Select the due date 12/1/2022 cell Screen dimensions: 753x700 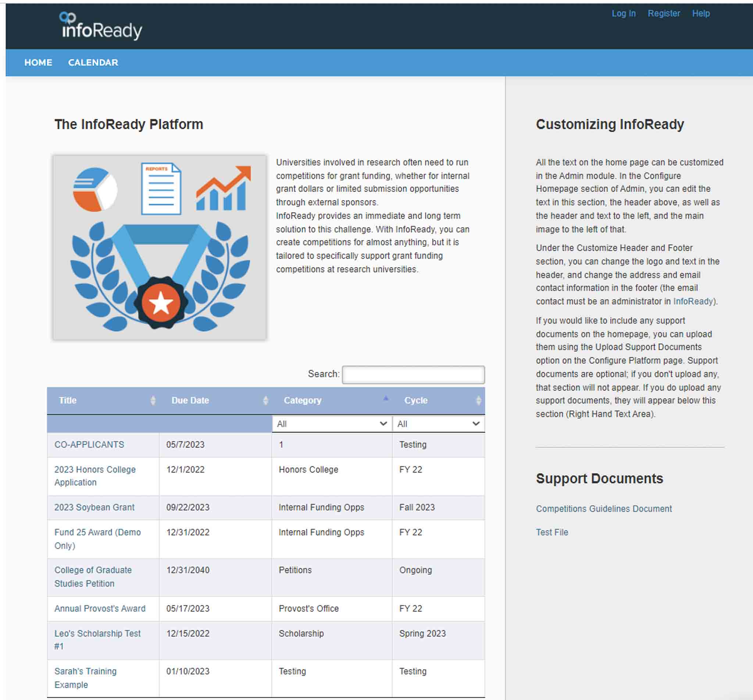click(215, 476)
